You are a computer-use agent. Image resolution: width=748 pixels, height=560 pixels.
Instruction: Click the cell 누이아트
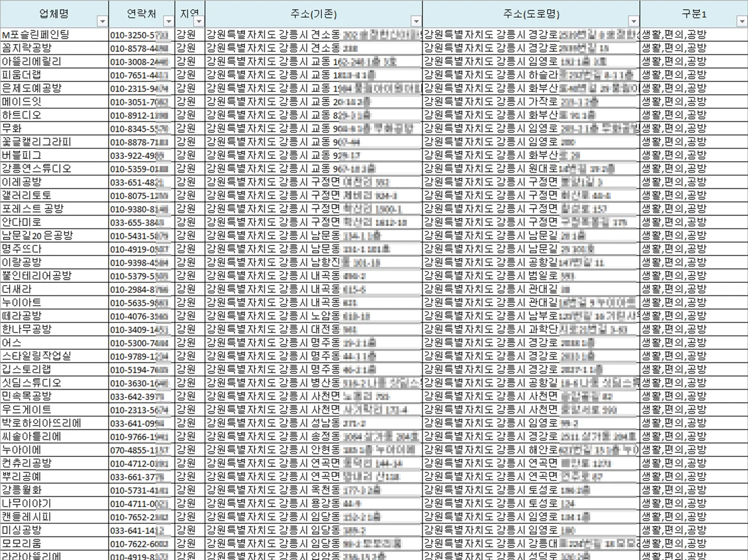click(x=54, y=302)
